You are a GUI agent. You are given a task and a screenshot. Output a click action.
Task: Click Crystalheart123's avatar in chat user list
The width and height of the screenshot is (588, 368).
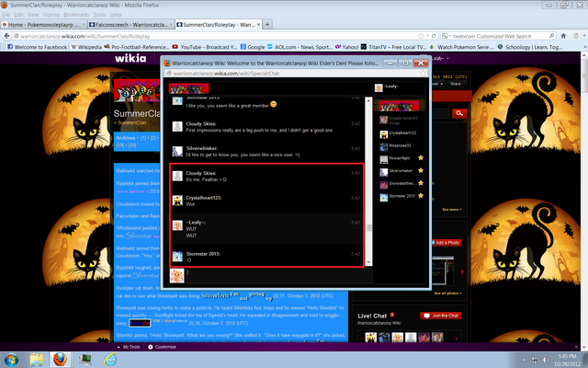point(383,134)
